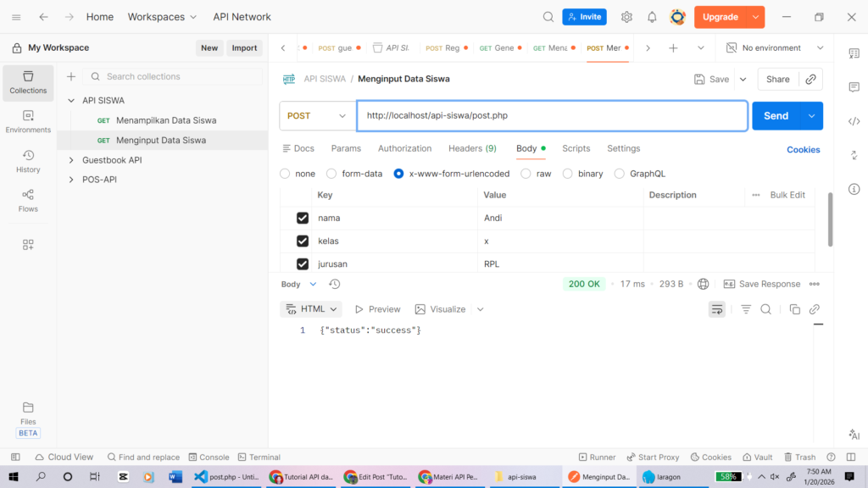This screenshot has height=488, width=868.
Task: Click the Send button
Action: coord(775,116)
